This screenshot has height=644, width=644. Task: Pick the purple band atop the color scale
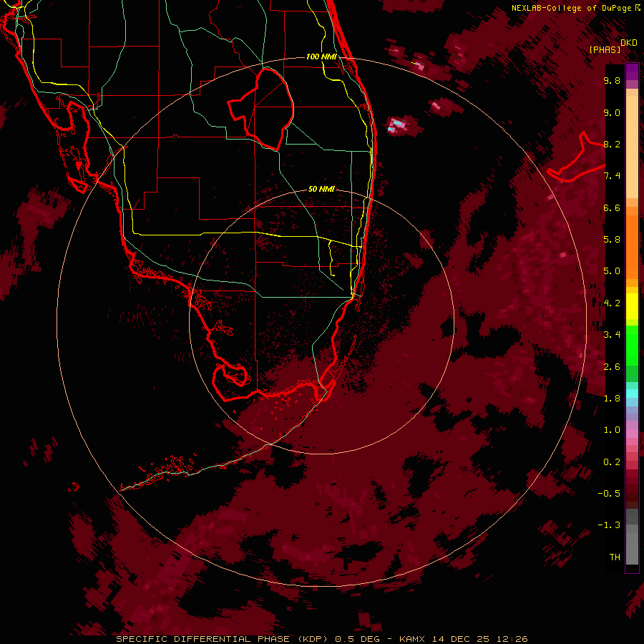click(632, 72)
